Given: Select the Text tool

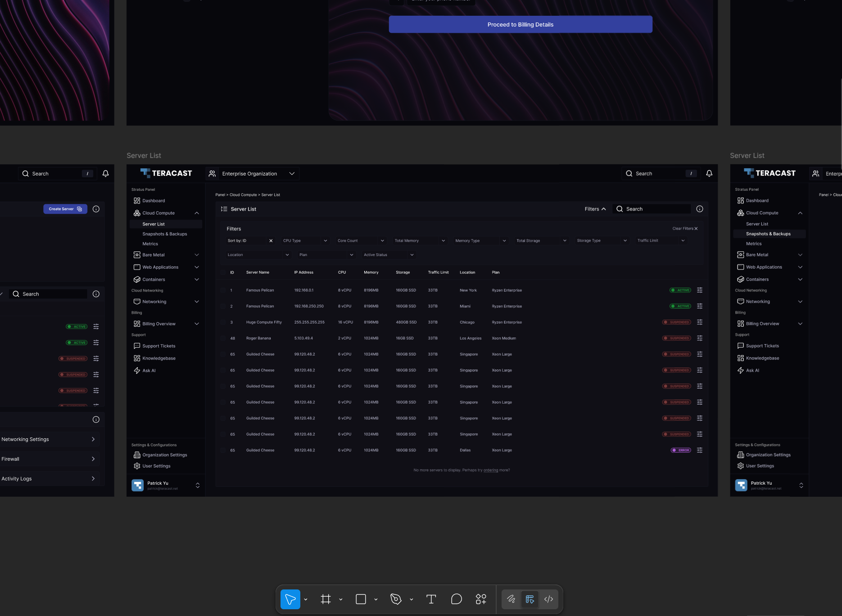Looking at the screenshot, I should (x=431, y=599).
